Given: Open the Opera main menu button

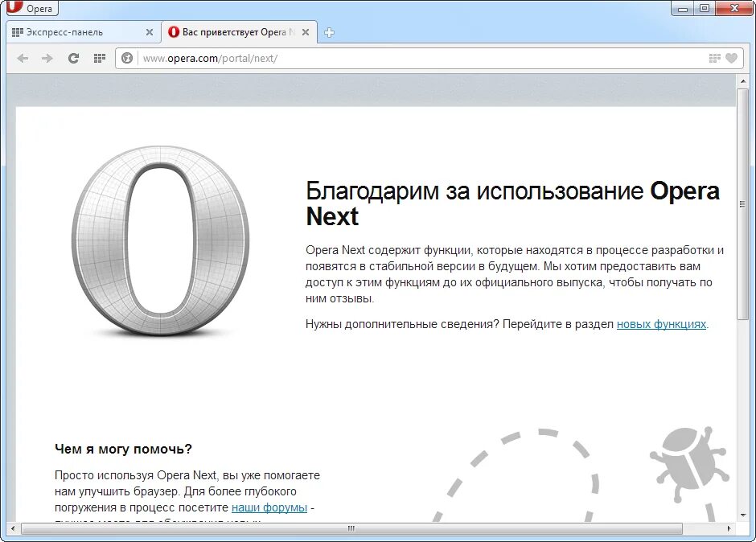Looking at the screenshot, I should coord(32,8).
